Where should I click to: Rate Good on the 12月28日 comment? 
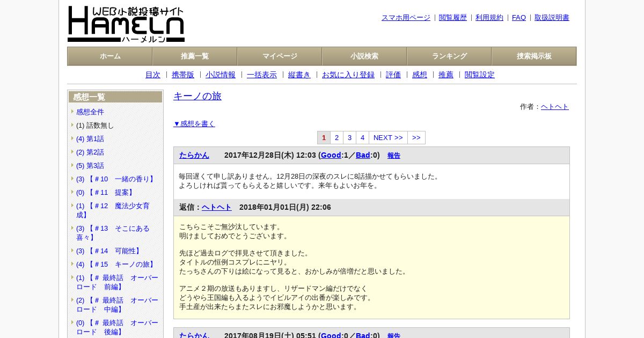[x=331, y=155]
